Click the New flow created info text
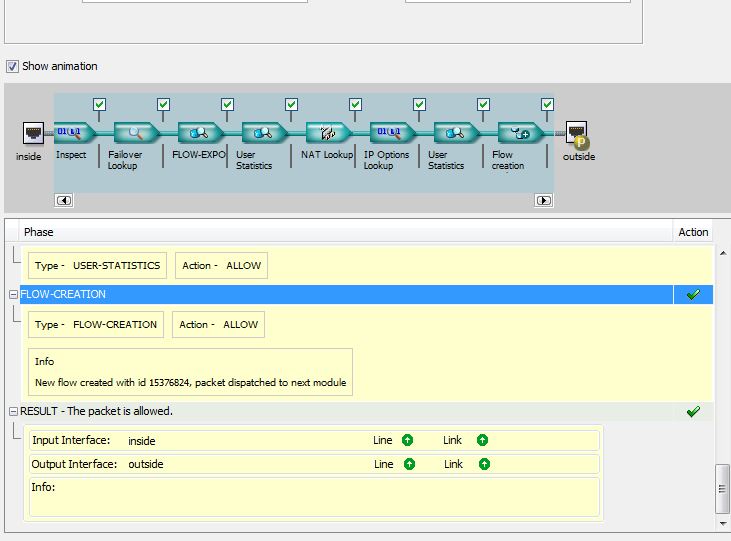The width and height of the screenshot is (731, 541). coord(191,382)
